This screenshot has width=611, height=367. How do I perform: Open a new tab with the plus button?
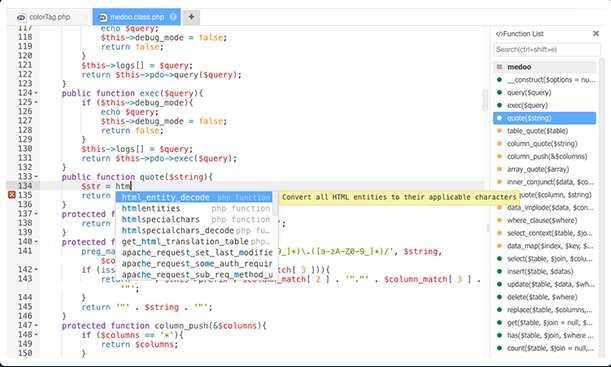click(191, 17)
